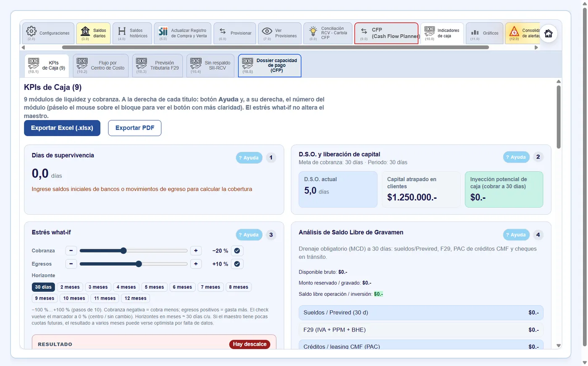Select 8 meses horizon

pos(239,287)
